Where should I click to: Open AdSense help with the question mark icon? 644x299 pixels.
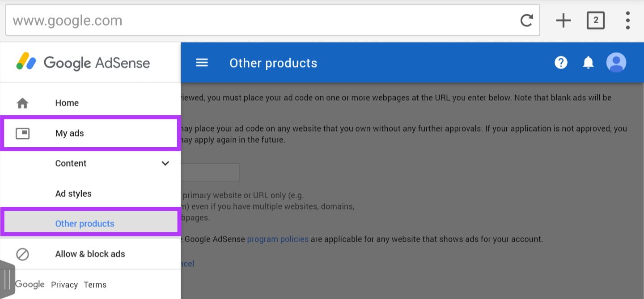[x=561, y=63]
